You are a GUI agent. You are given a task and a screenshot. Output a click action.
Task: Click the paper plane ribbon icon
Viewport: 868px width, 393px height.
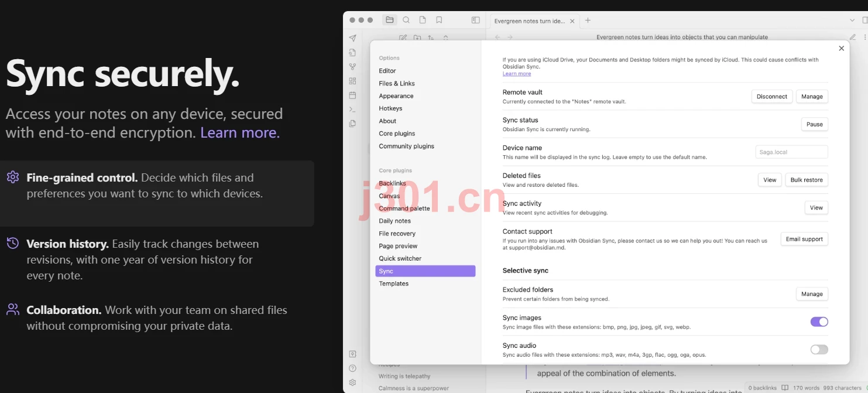click(x=352, y=39)
